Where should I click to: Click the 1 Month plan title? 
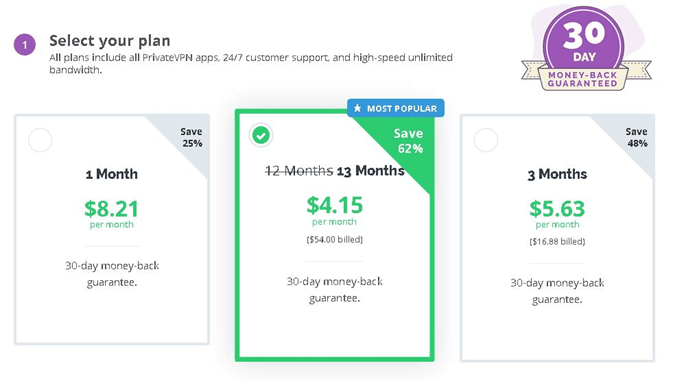click(112, 174)
